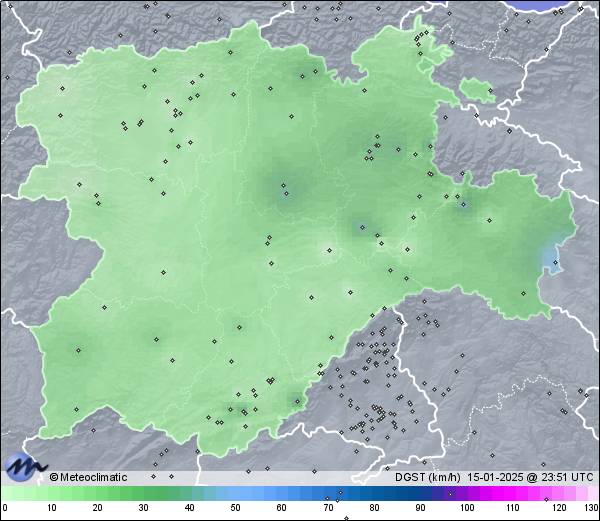Select the light green color near scale value 10

click(52, 493)
